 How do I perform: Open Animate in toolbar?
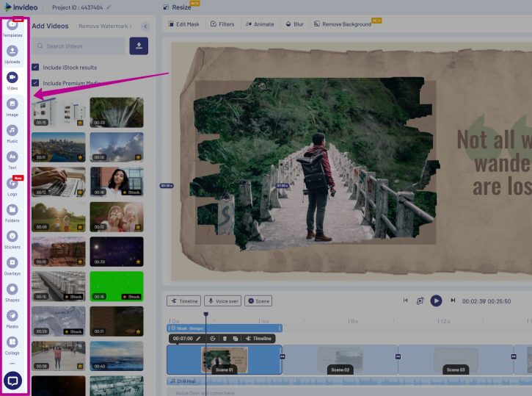pos(260,24)
